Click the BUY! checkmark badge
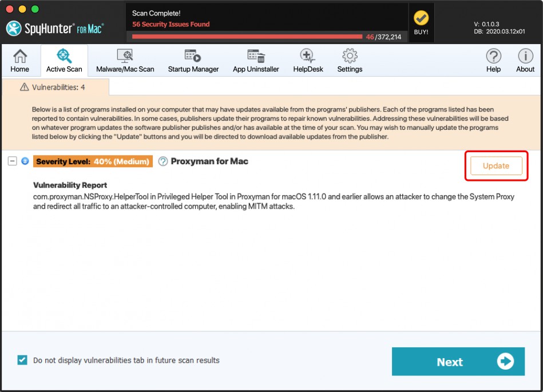Viewport: 543px width, 392px height. point(421,22)
